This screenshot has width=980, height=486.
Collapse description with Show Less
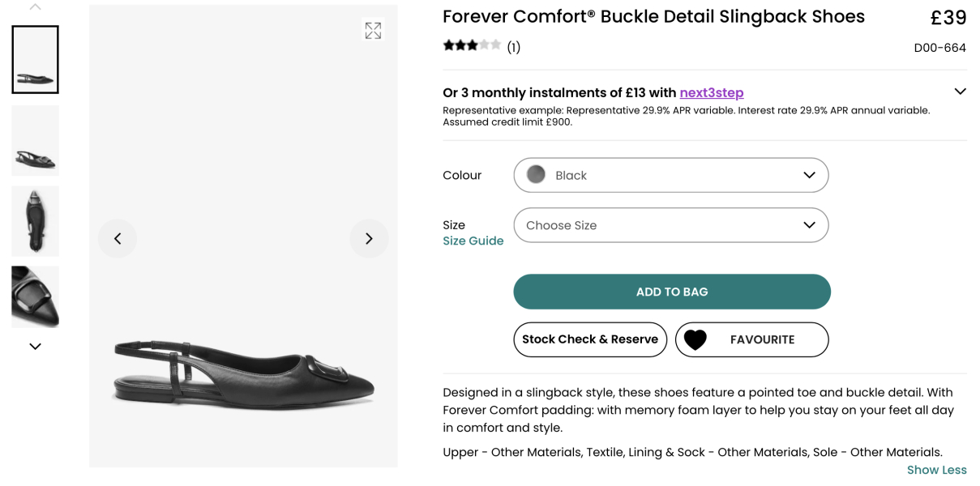click(x=936, y=470)
